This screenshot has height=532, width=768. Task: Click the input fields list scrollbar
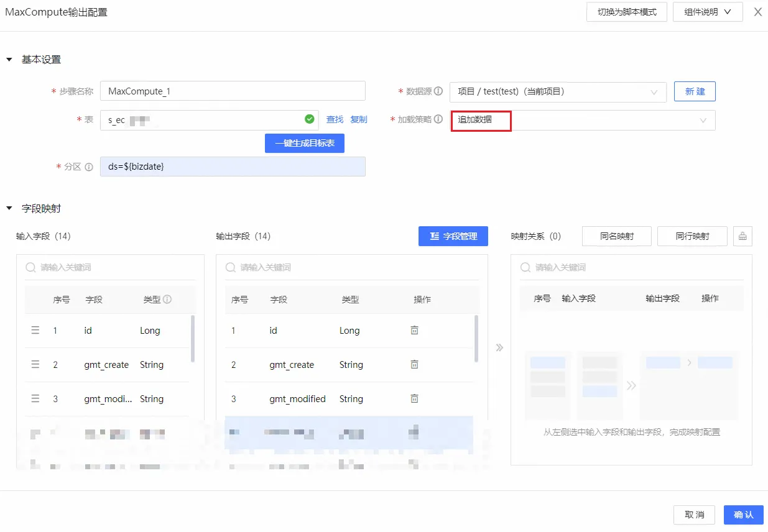click(193, 339)
